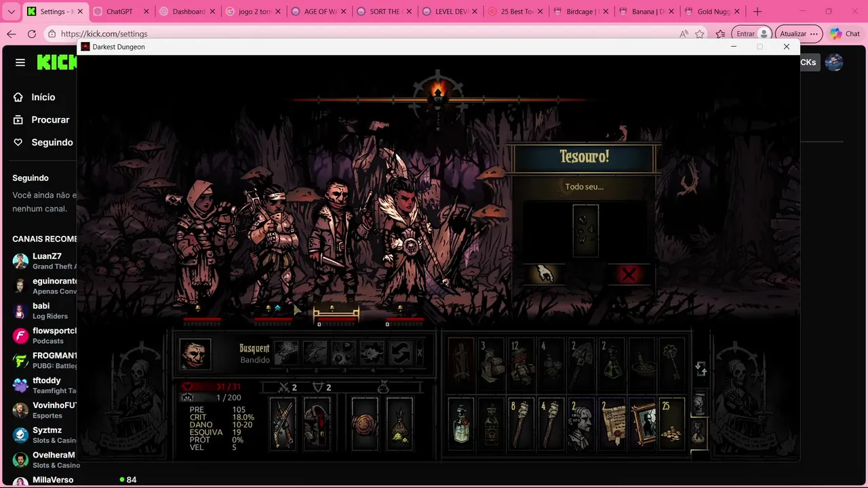Open Syztmz recommended channel
This screenshot has width=868, height=488.
click(45, 435)
